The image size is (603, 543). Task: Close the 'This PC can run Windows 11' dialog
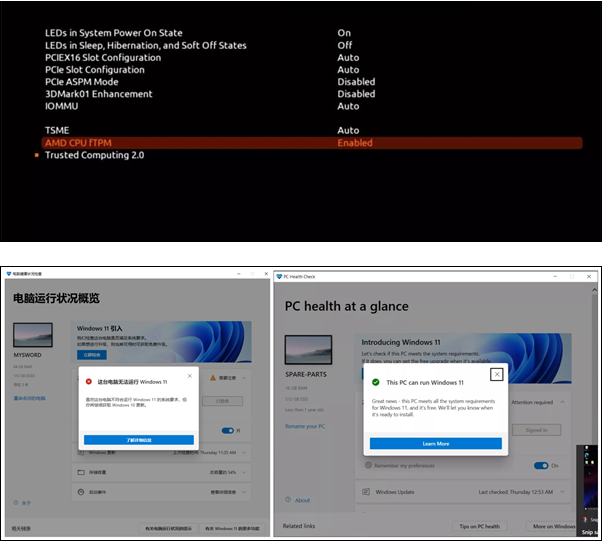tap(497, 374)
